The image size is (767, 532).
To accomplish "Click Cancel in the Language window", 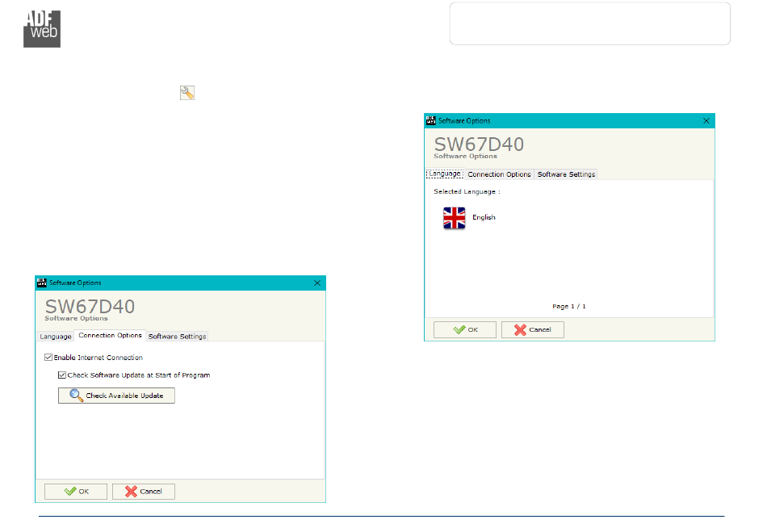I will pos(533,329).
